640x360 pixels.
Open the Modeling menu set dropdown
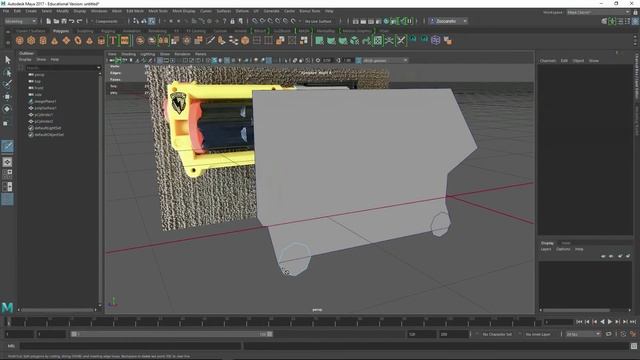click(20, 21)
